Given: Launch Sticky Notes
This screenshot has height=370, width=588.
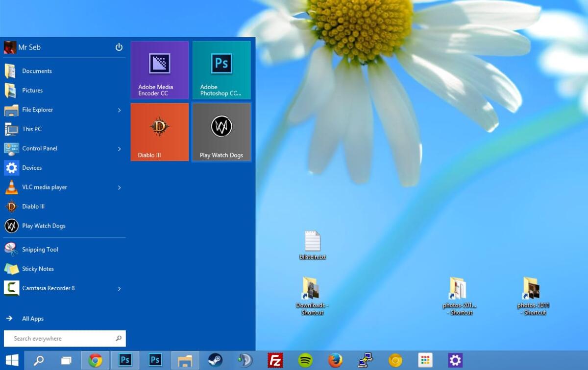Looking at the screenshot, I should coord(37,269).
